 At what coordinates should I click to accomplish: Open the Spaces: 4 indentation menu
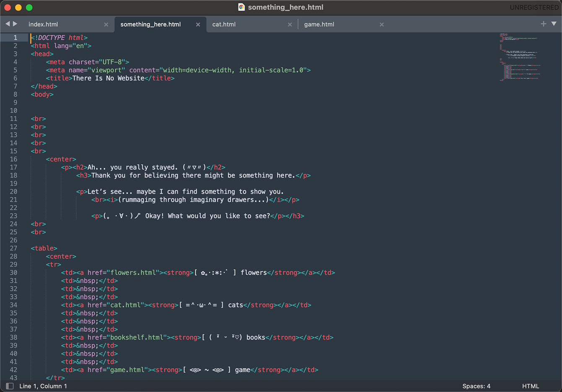(x=476, y=386)
